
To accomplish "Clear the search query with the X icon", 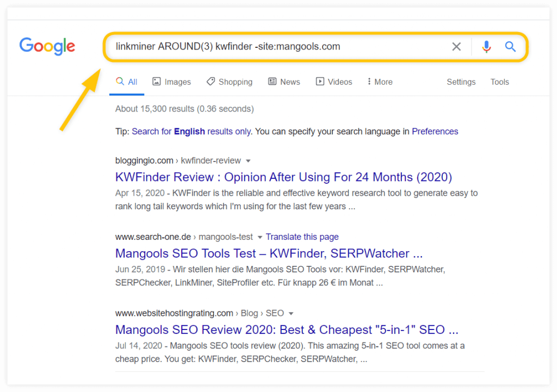I will [456, 47].
